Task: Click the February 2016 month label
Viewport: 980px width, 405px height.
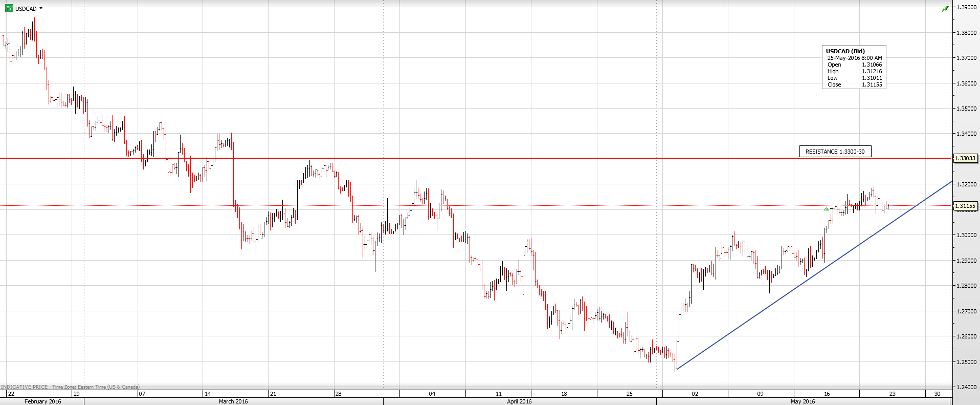Action: tap(43, 401)
